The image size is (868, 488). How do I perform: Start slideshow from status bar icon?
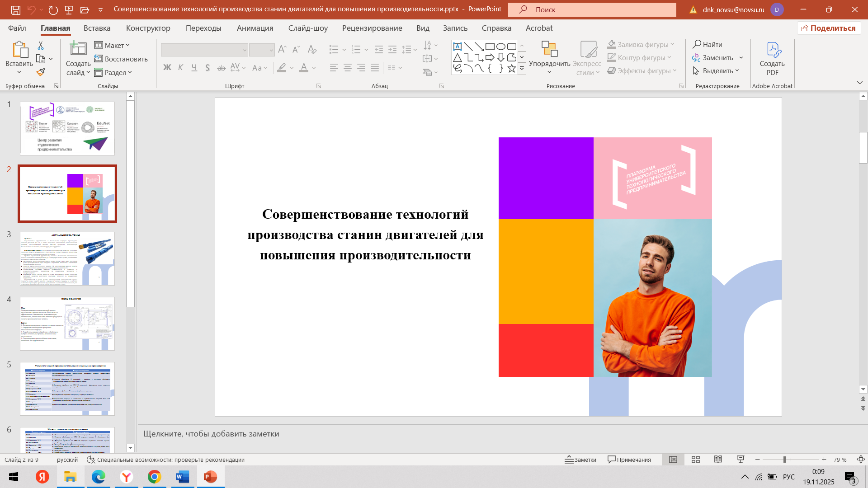pyautogui.click(x=741, y=460)
